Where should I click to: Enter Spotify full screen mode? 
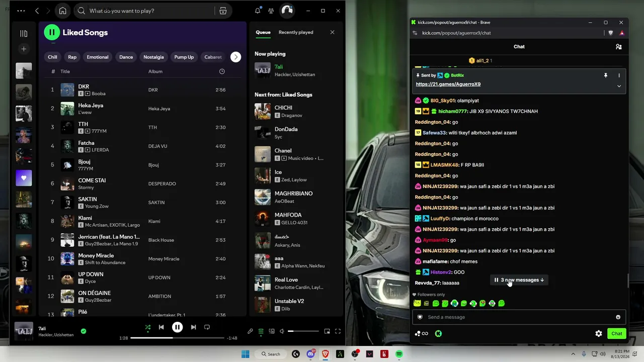338,331
